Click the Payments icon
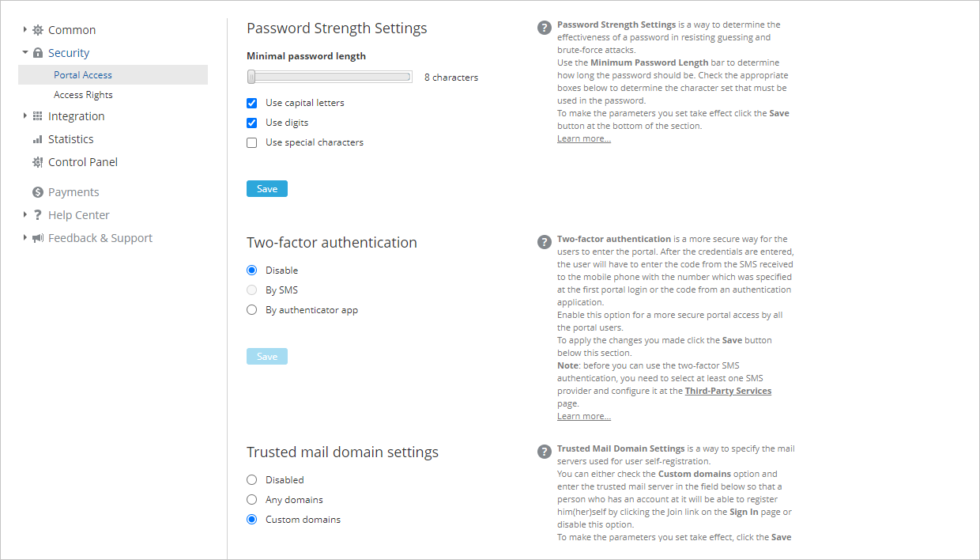980x560 pixels. point(36,191)
